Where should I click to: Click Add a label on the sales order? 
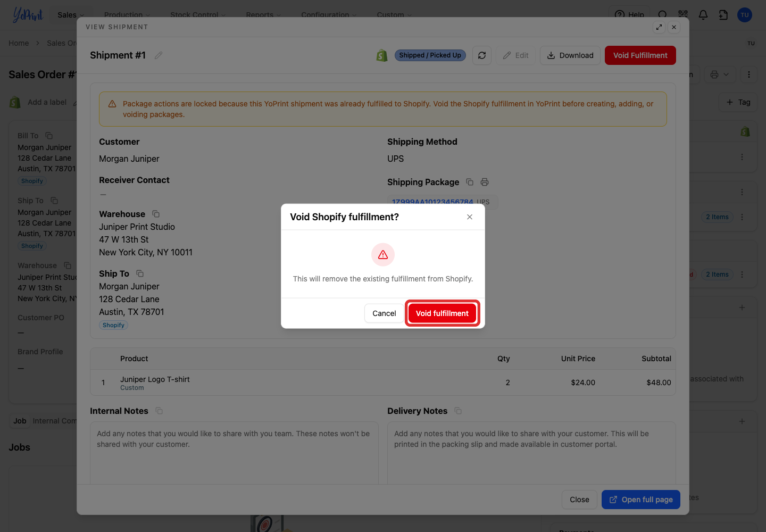click(47, 102)
